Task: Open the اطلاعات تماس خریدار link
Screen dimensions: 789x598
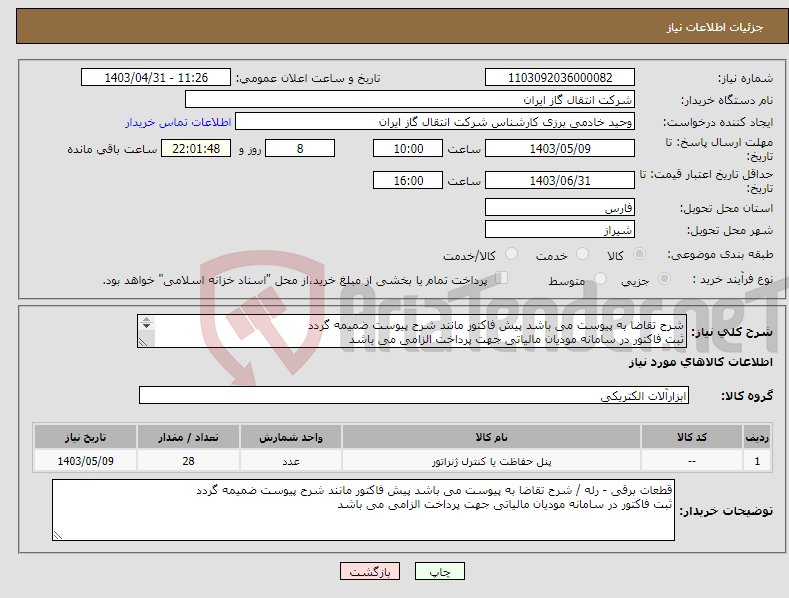Action: pyautogui.click(x=178, y=122)
